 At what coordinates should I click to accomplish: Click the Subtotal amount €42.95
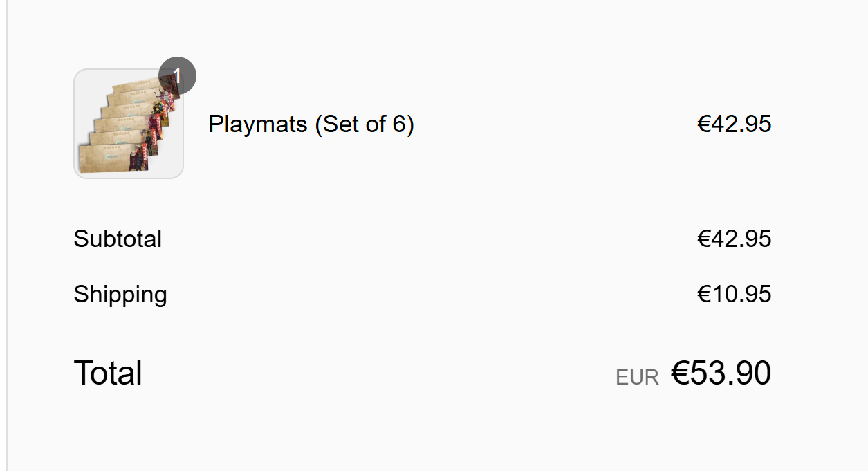734,239
